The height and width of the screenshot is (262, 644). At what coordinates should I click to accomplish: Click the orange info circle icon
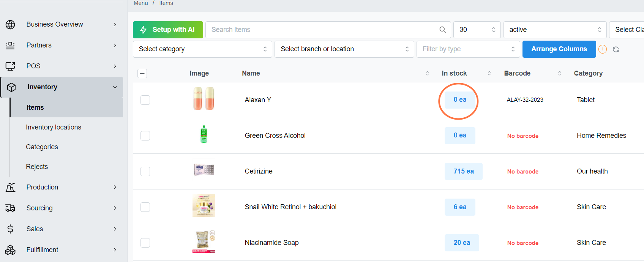tap(603, 49)
